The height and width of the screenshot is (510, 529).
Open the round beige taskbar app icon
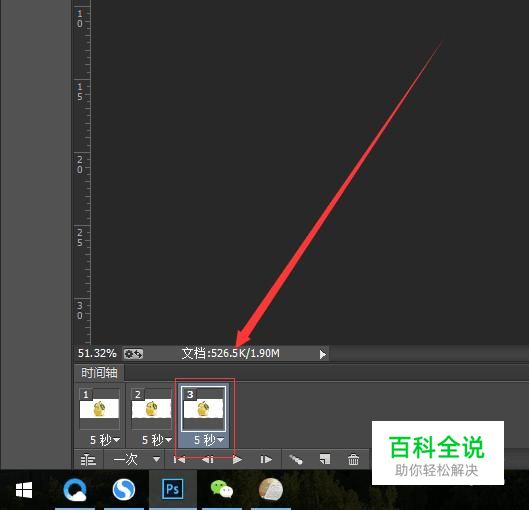click(271, 489)
